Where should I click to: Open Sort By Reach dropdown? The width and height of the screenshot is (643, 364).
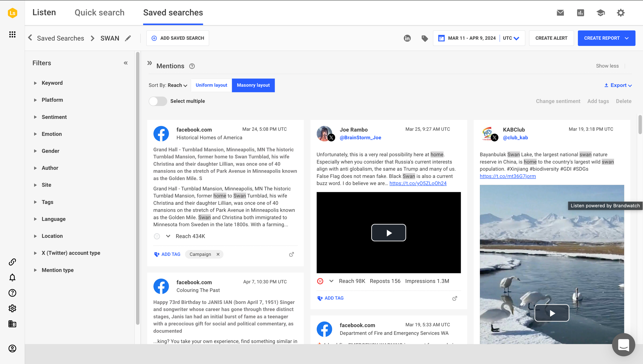click(168, 85)
